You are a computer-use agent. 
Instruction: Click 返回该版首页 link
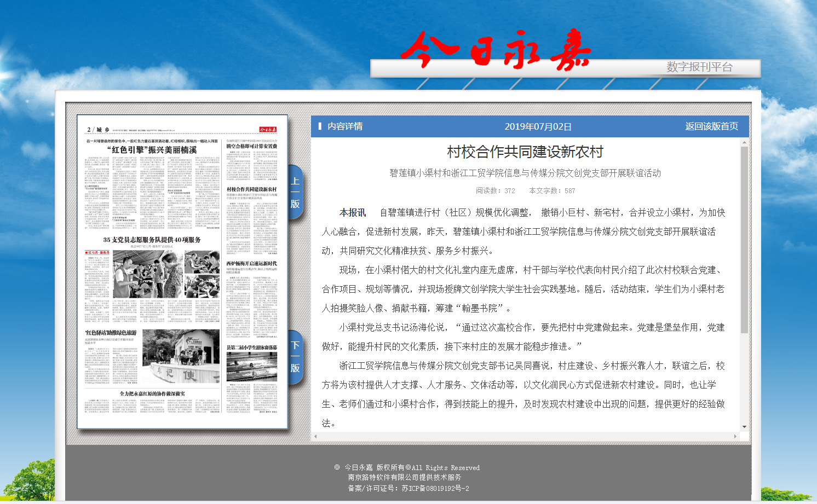click(x=711, y=126)
